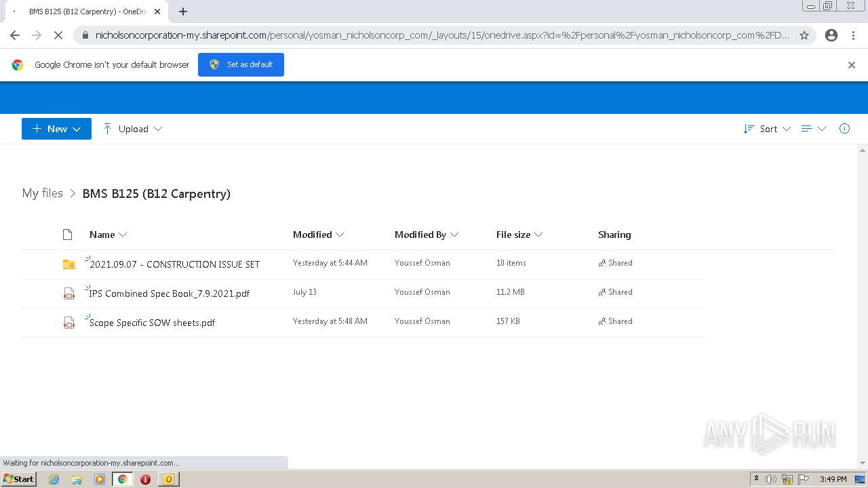Click PDF icon of Scope Specific SOW sheets
The height and width of the screenshot is (488, 868).
68,323
